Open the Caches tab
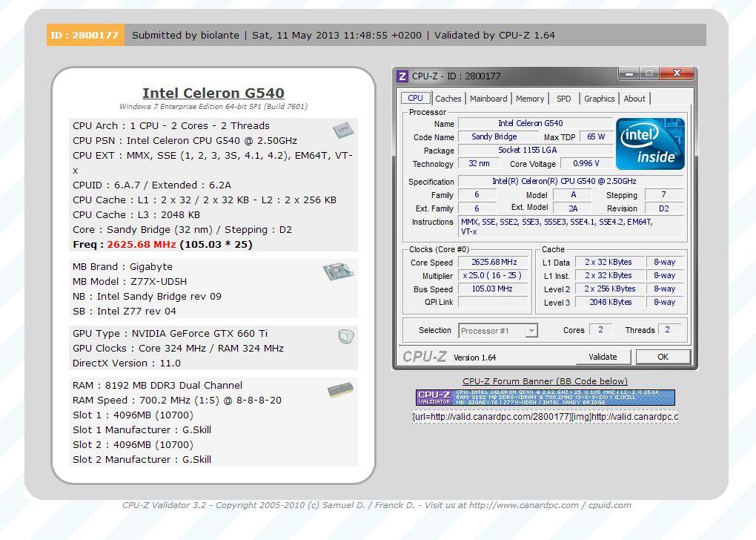This screenshot has width=756, height=540. coord(448,99)
